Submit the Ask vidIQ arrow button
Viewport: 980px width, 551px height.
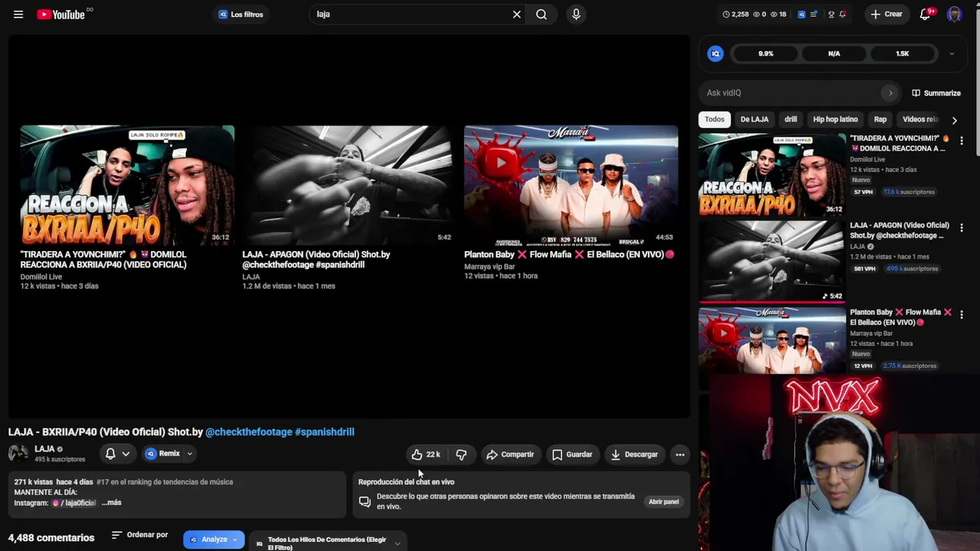(x=890, y=93)
